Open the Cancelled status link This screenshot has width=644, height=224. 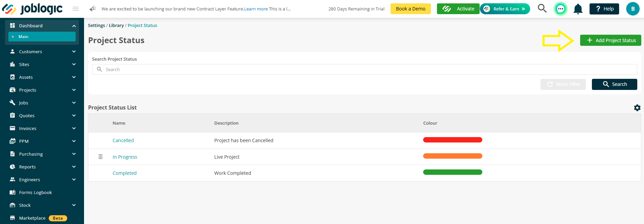123,140
